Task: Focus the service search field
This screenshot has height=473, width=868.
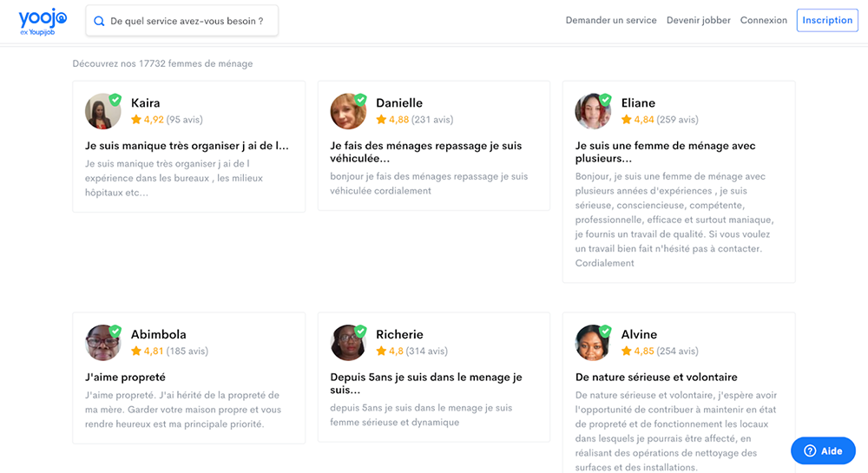Action: click(187, 21)
